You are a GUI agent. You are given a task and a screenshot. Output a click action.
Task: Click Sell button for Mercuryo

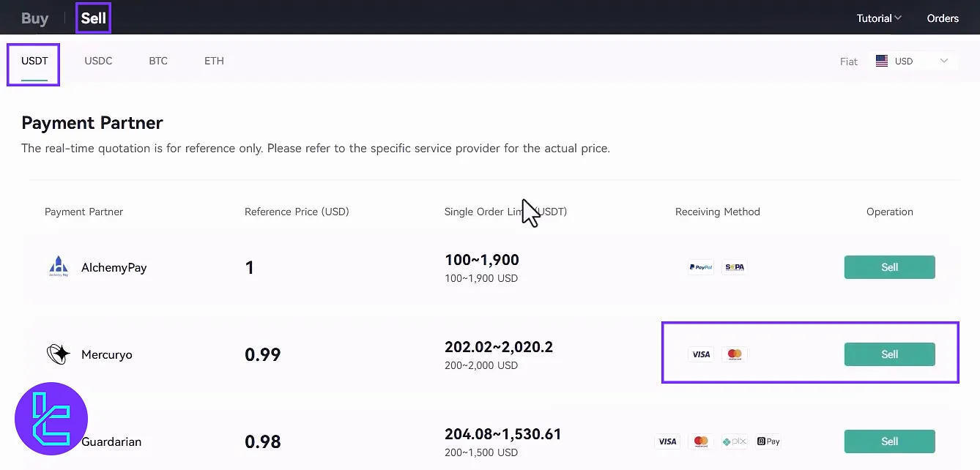(889, 354)
